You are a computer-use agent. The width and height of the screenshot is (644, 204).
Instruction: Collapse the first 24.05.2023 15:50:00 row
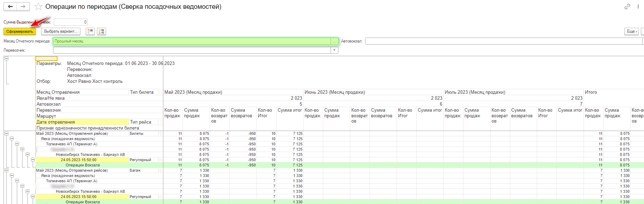(33, 160)
